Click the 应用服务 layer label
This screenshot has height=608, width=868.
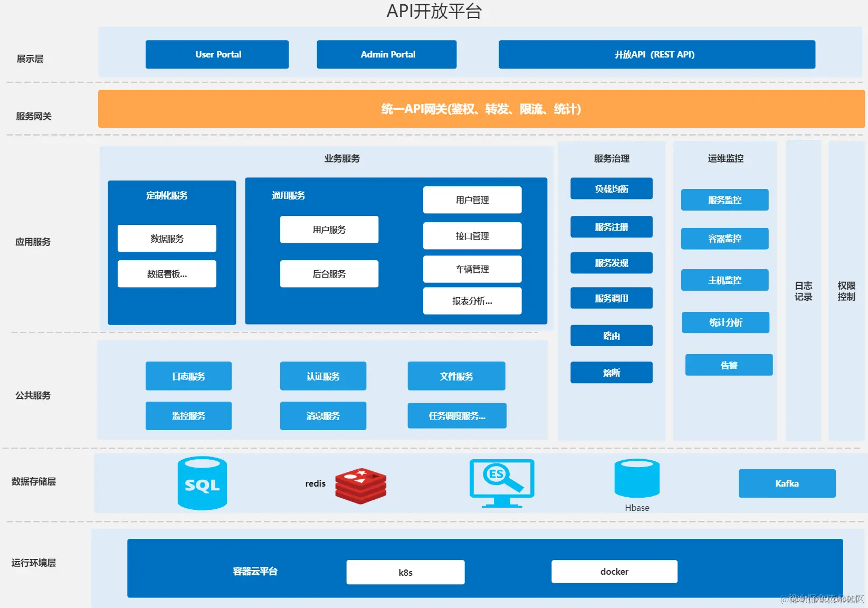pos(33,242)
